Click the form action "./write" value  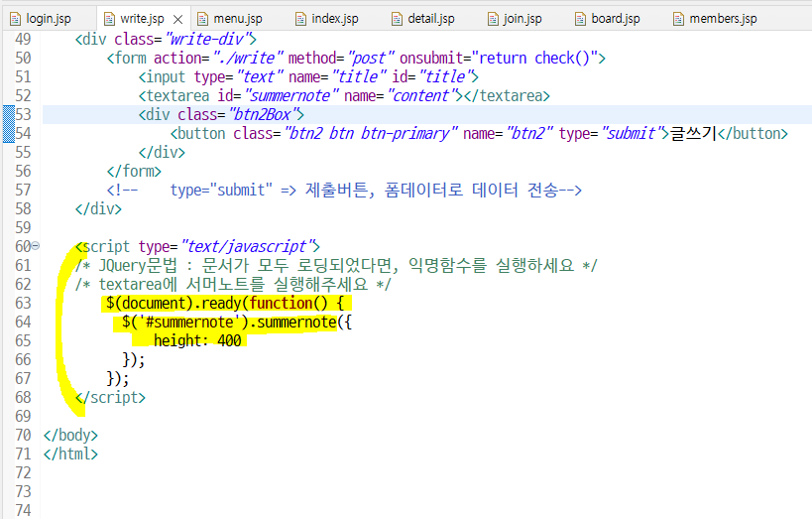pyautogui.click(x=248, y=58)
